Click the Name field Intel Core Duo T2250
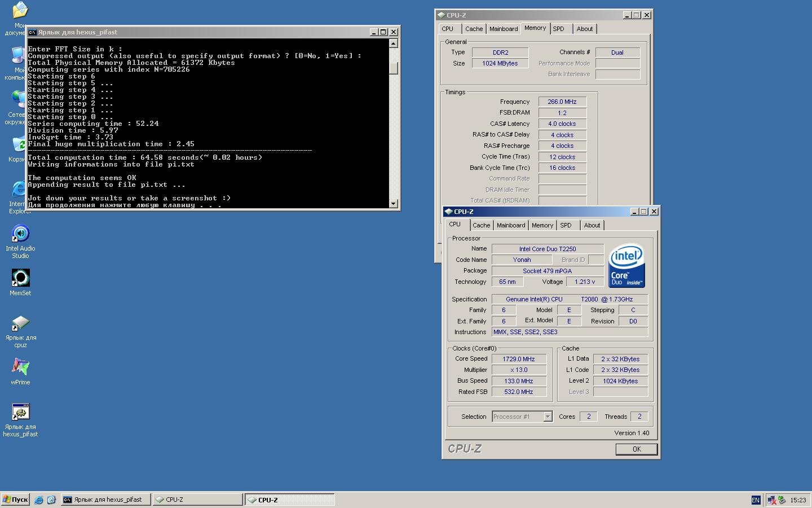812x508 pixels. point(548,249)
